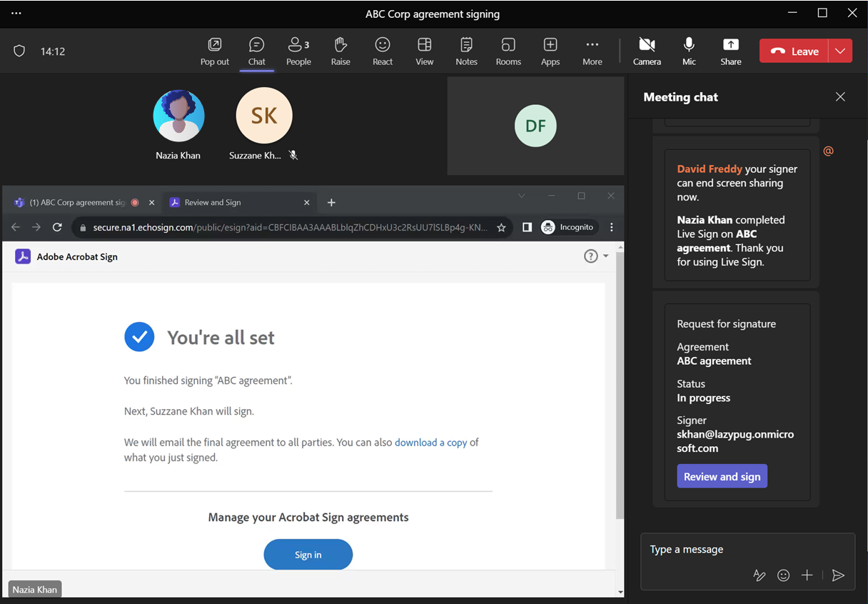Click the Review and sign button

[722, 475]
